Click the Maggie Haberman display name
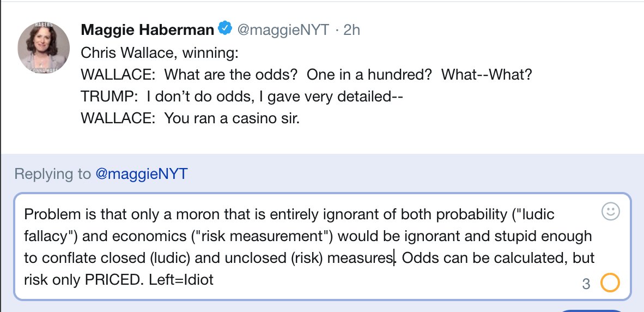Viewport: 644px width, 312px height. click(147, 30)
